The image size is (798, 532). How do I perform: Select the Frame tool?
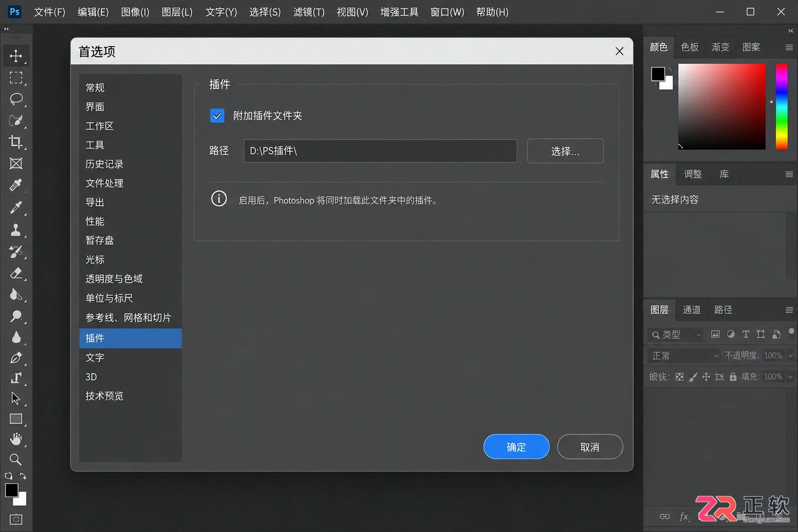(x=16, y=163)
